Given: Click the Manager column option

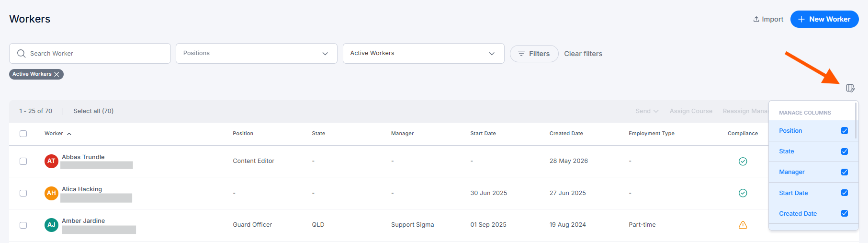Looking at the screenshot, I should 813,172.
